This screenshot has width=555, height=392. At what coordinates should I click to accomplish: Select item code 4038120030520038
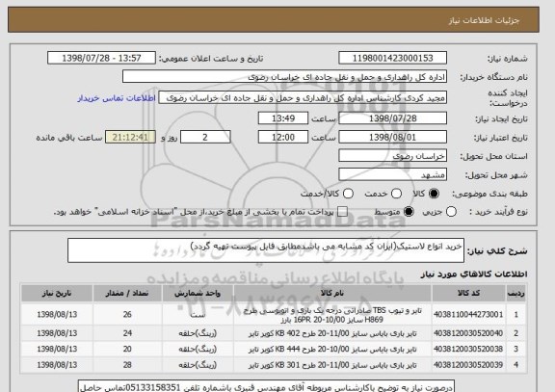point(468,349)
